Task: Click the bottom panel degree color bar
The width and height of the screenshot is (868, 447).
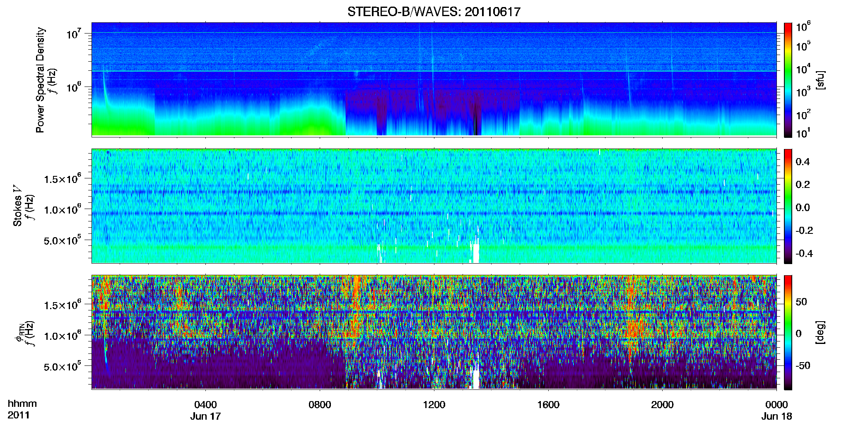Action: tap(788, 332)
